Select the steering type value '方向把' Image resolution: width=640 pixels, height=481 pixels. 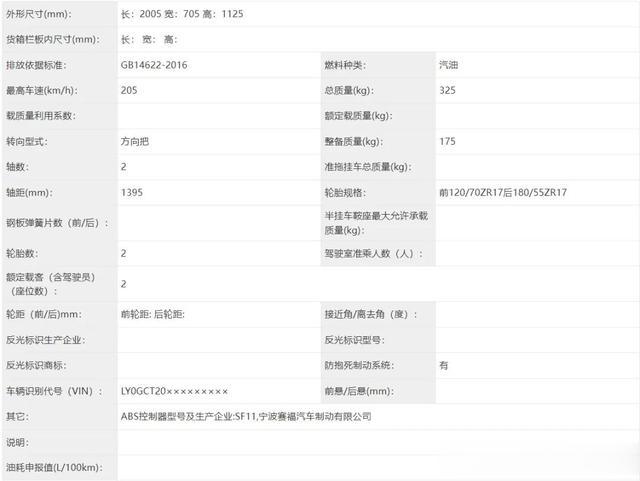pyautogui.click(x=135, y=142)
